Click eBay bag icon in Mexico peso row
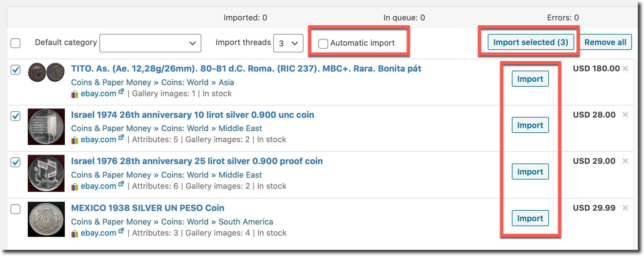Image resolution: width=644 pixels, height=256 pixels. [75, 234]
